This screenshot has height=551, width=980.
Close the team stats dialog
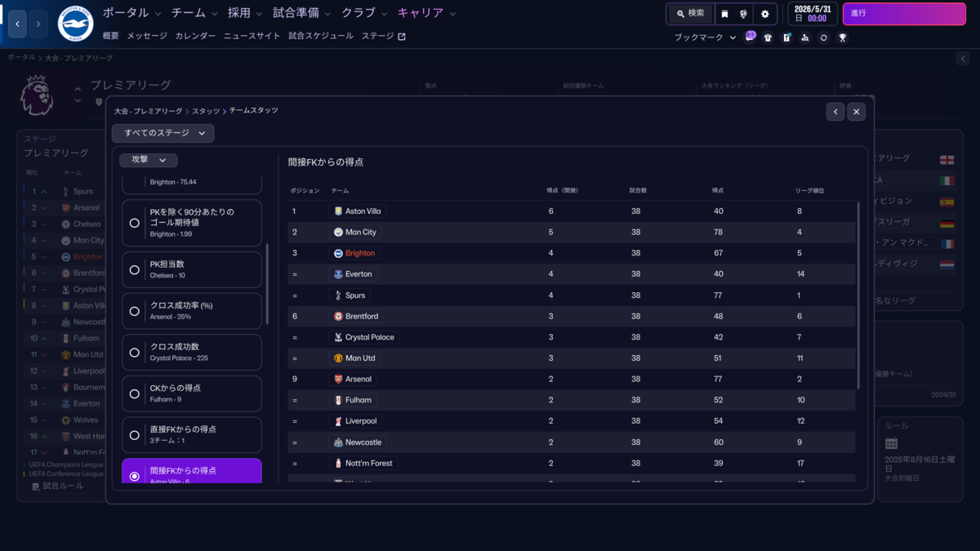click(x=856, y=111)
